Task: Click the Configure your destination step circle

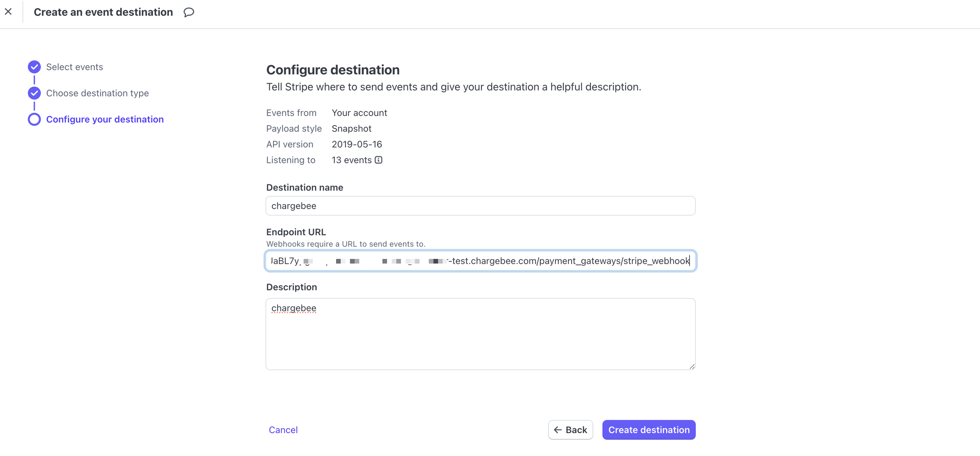Action: (x=34, y=119)
